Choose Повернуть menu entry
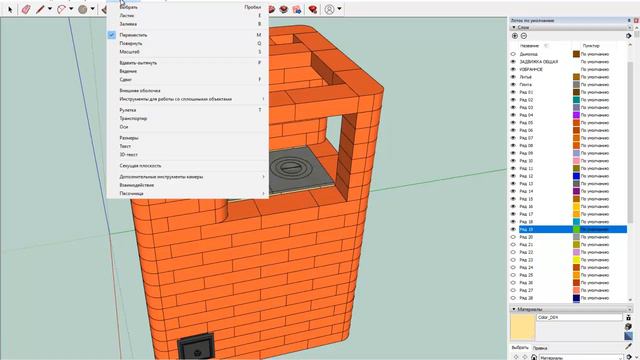The image size is (640, 360). pos(189,43)
